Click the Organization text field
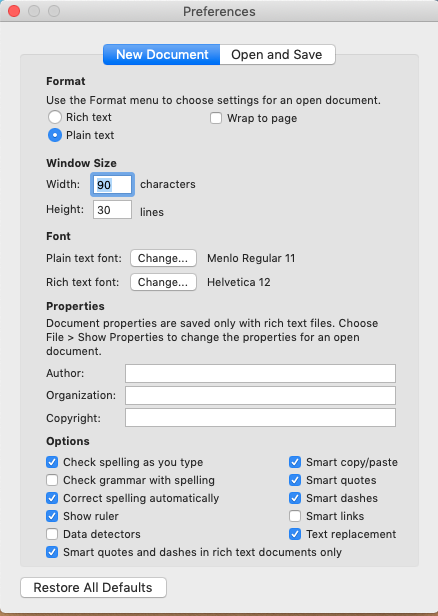Viewport: 438px width, 616px height. point(260,395)
